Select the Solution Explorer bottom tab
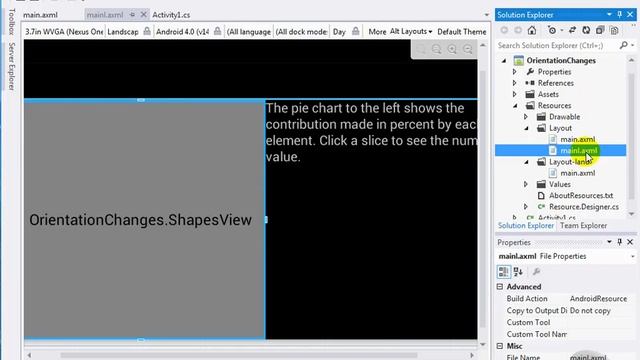This screenshot has height=360, width=640. [526, 226]
